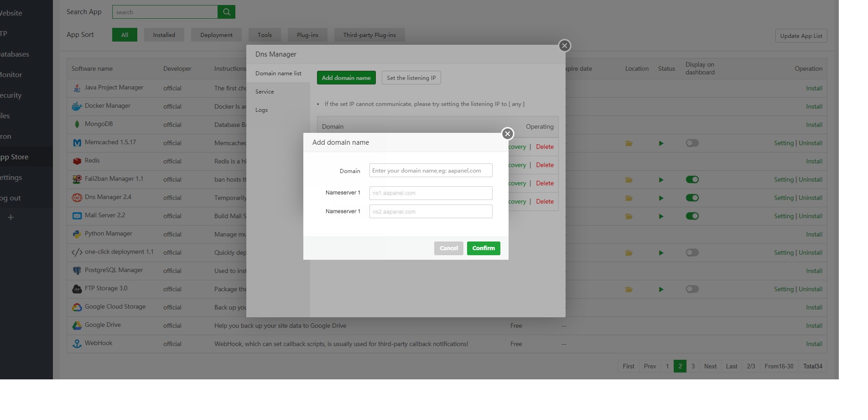Viewport: 868px width, 420px height.
Task: Focus the ns1.aapanel.com nameserver field
Action: 431,193
